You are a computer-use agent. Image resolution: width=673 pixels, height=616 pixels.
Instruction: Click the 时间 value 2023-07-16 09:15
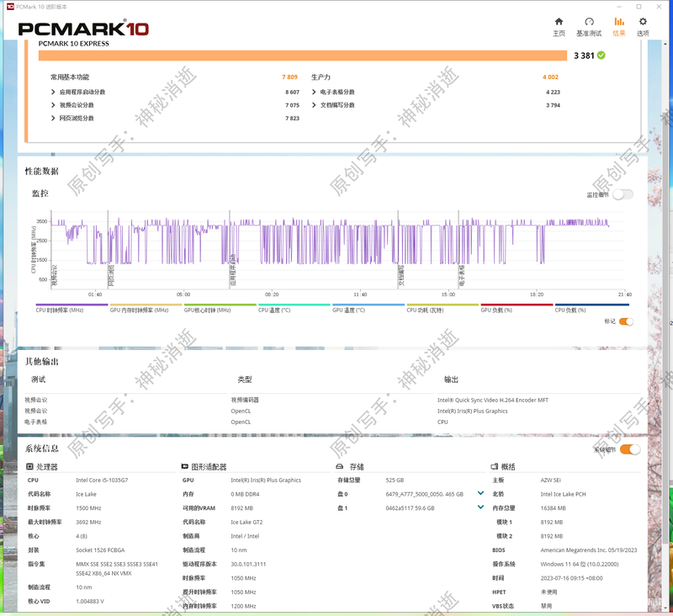click(572, 578)
